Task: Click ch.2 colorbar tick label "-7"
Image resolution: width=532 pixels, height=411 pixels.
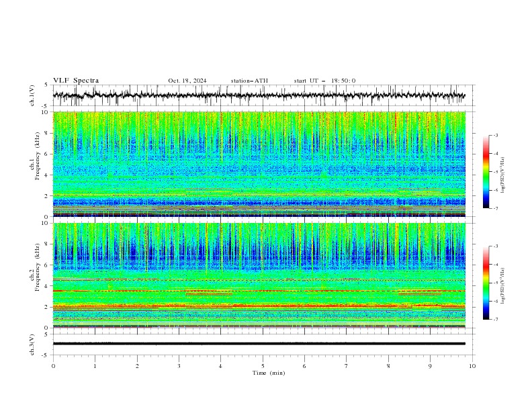Action: pos(496,320)
